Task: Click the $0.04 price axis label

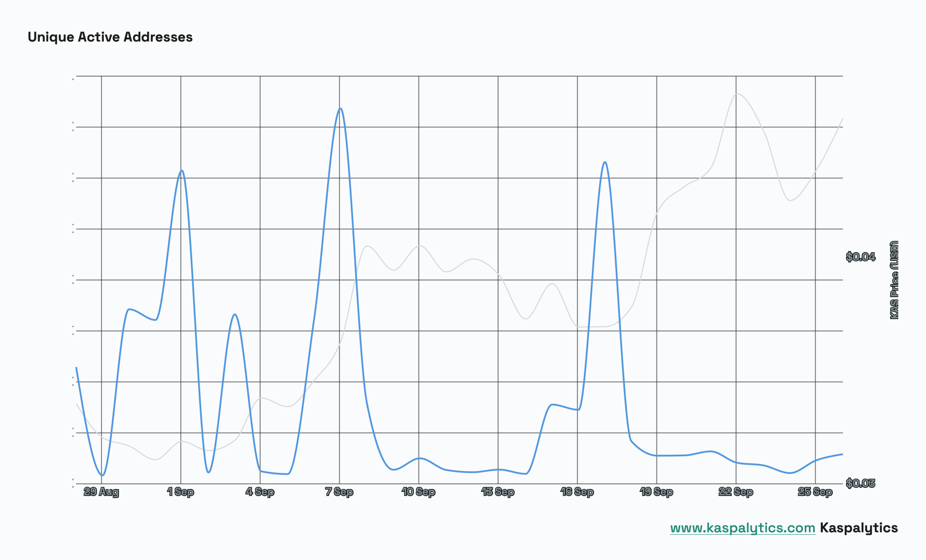Action: tap(861, 257)
